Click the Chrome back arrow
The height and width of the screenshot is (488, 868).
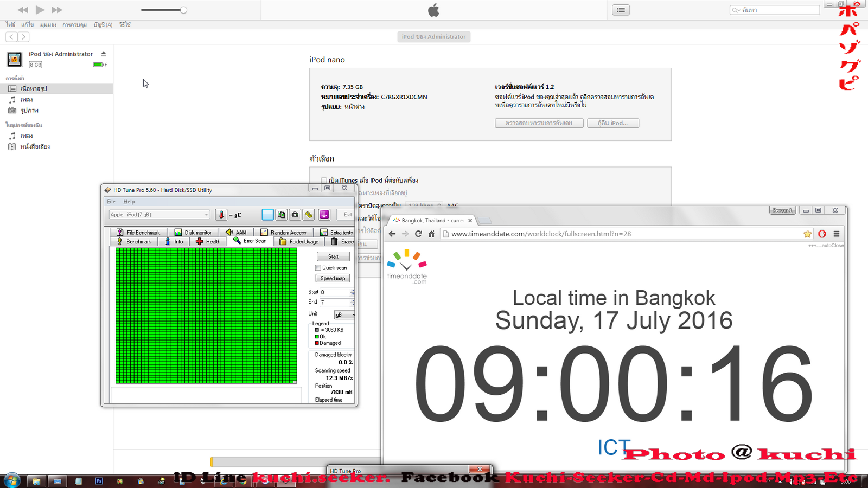click(392, 234)
